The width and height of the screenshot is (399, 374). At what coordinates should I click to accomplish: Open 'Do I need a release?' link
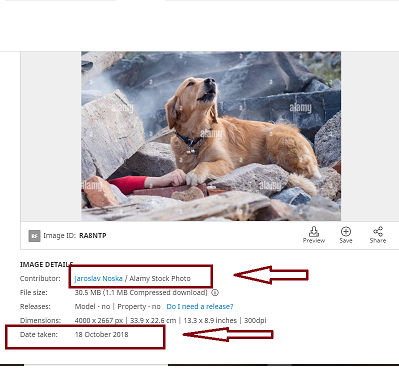(x=200, y=306)
